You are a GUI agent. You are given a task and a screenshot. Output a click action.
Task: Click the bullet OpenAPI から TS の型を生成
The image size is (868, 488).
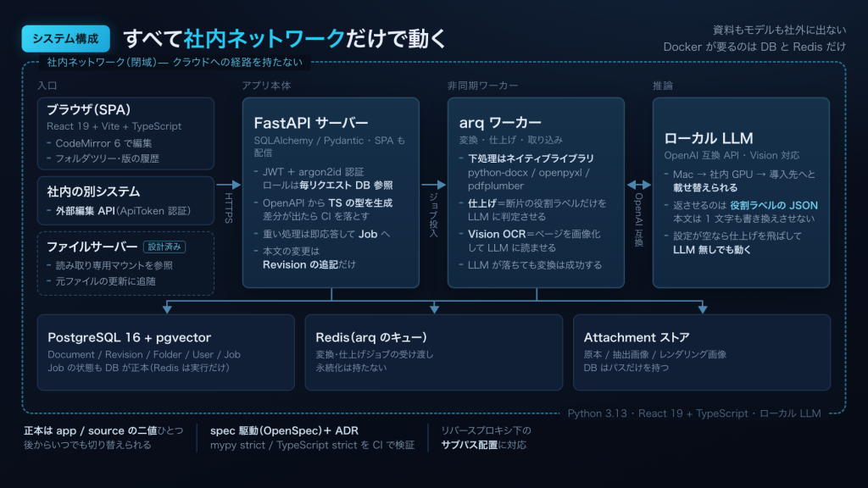pyautogui.click(x=328, y=203)
